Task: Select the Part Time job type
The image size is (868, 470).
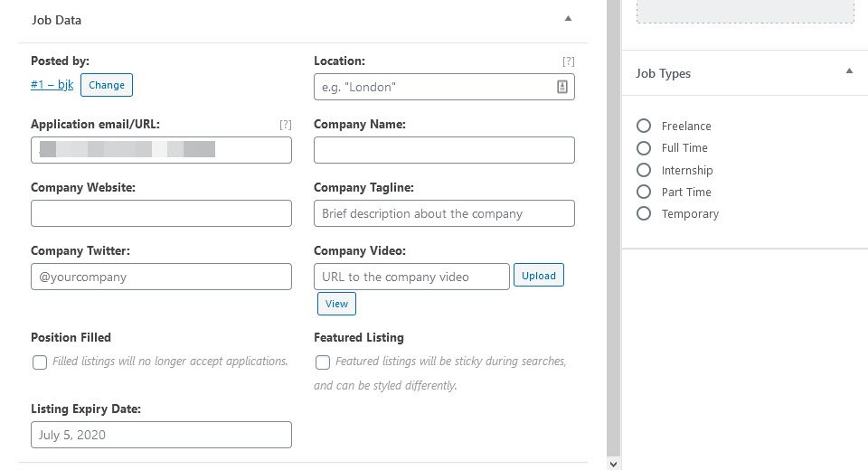Action: click(643, 192)
